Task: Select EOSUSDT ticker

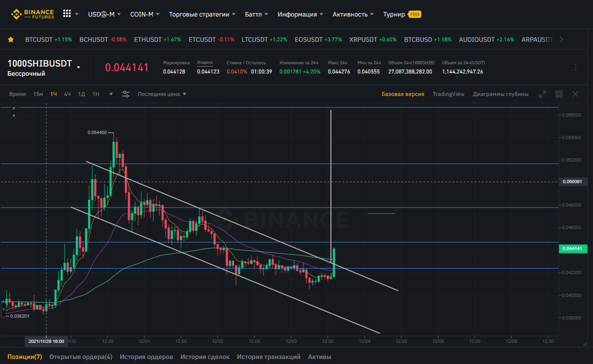Action: [319, 39]
